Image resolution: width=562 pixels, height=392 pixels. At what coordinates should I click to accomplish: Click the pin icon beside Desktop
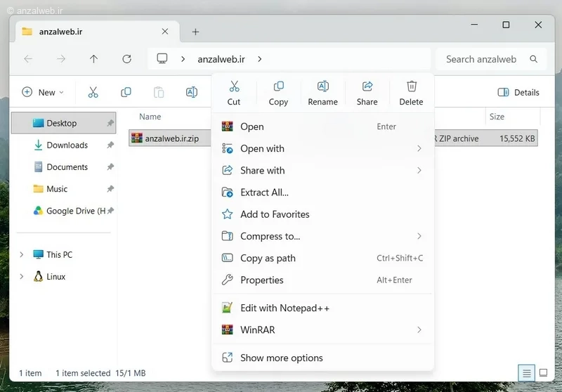tap(110, 123)
